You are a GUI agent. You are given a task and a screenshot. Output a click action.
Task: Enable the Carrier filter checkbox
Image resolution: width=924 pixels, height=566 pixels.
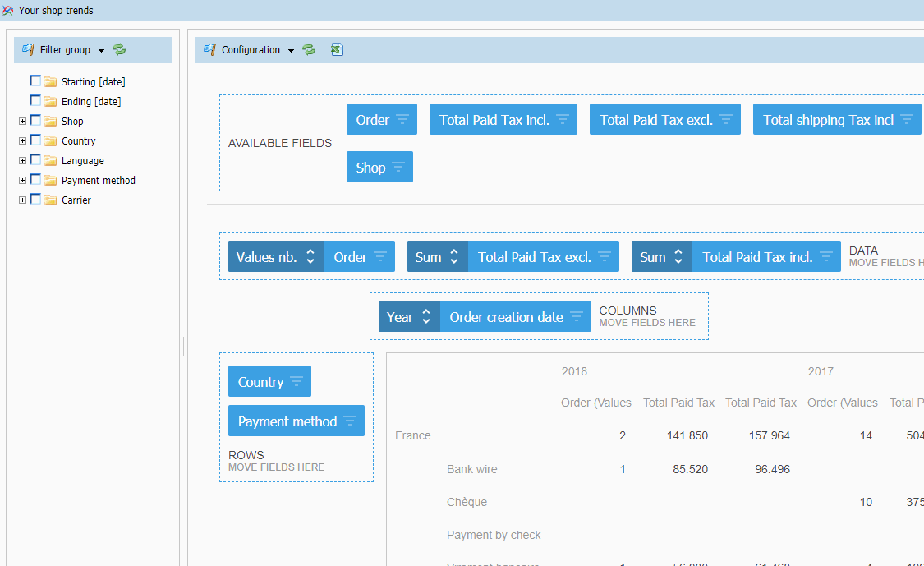pyautogui.click(x=35, y=200)
